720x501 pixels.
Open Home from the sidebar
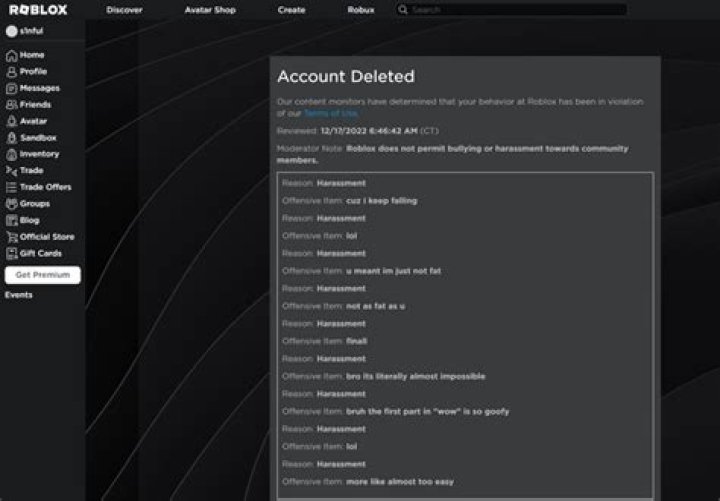(32, 55)
